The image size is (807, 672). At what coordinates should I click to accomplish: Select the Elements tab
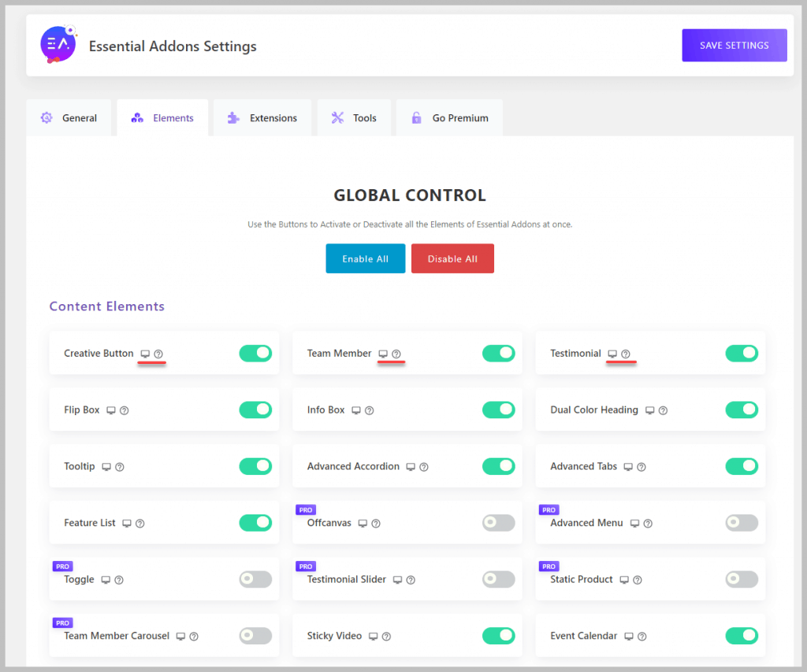(x=162, y=118)
